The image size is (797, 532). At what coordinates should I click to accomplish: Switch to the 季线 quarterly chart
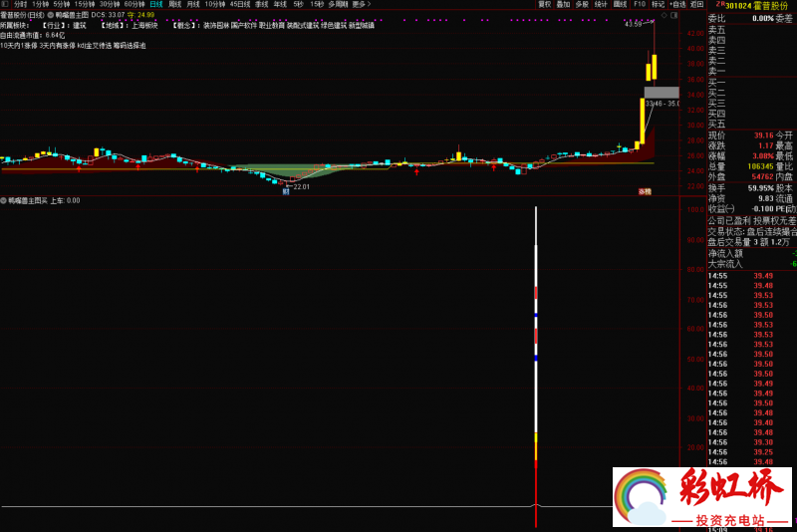coord(261,4)
